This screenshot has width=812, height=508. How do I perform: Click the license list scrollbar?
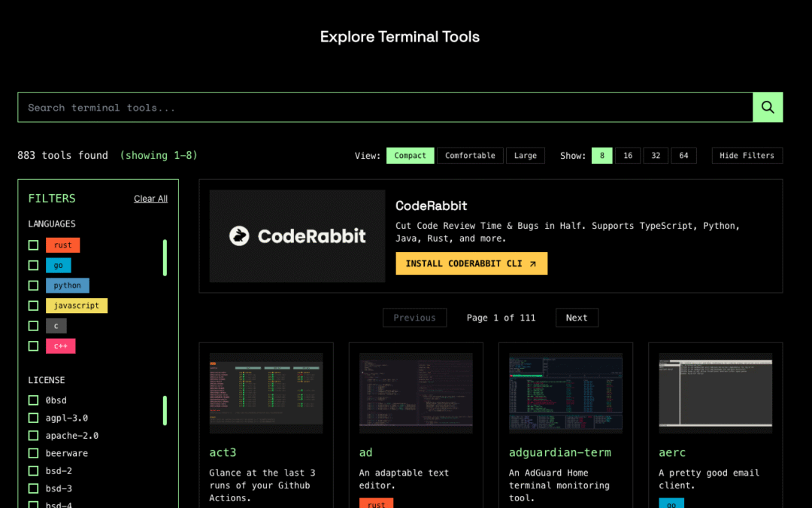click(165, 411)
